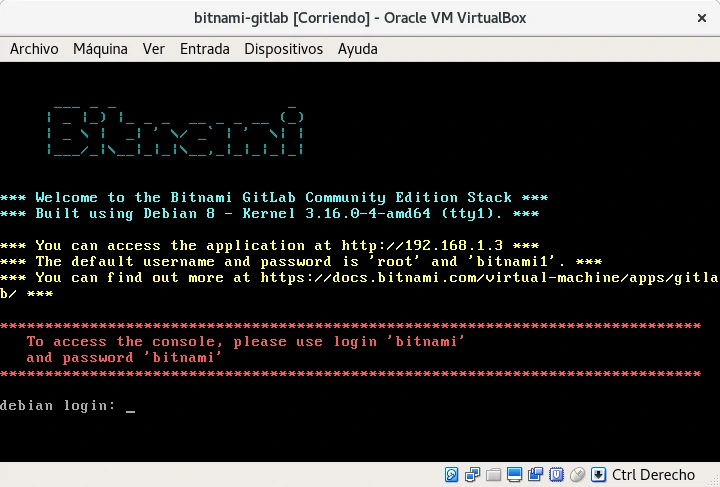Open the Dispositivos menu
Screen dimensions: 720x487
283,49
